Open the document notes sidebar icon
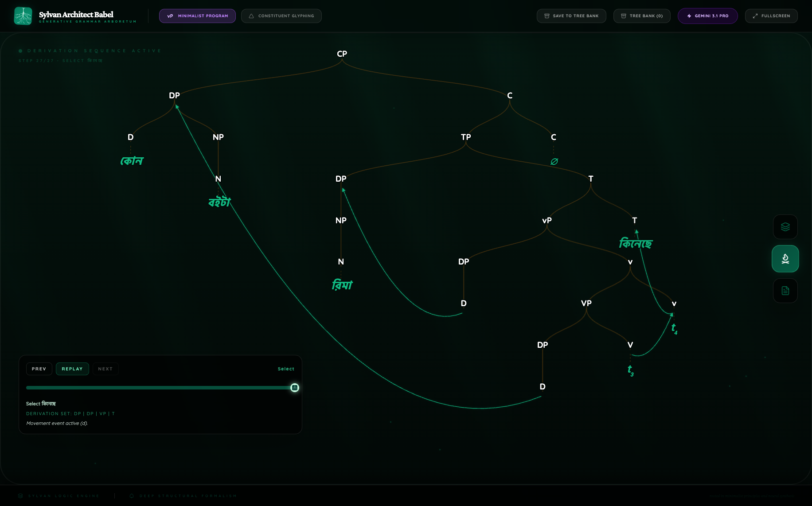This screenshot has height=506, width=812. pyautogui.click(x=785, y=291)
